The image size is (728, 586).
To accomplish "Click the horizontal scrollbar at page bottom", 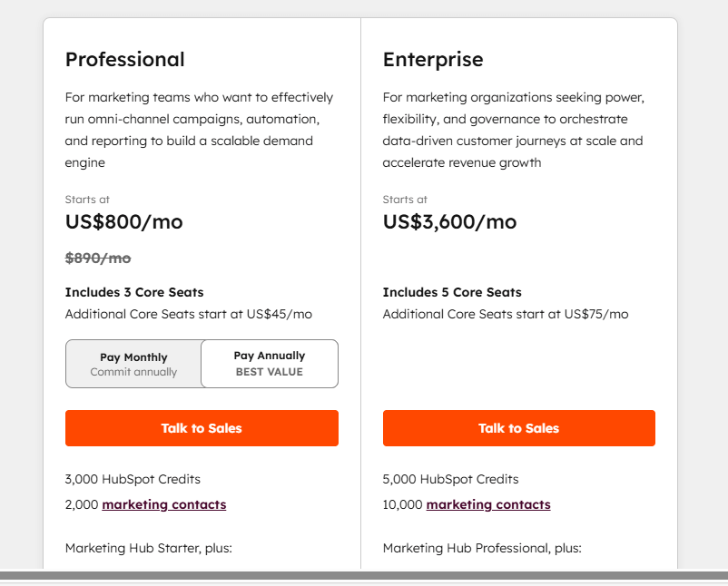I will pos(363,575).
